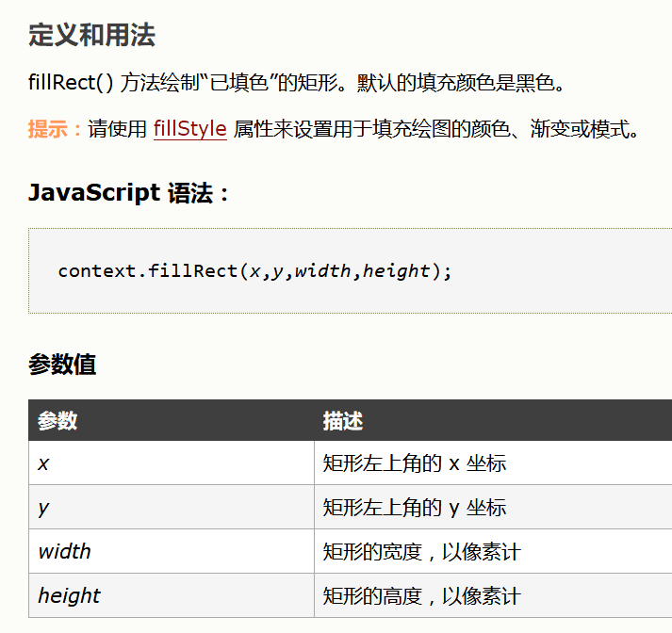The width and height of the screenshot is (672, 633).
Task: Select the y parameter cell
Action: (172, 507)
